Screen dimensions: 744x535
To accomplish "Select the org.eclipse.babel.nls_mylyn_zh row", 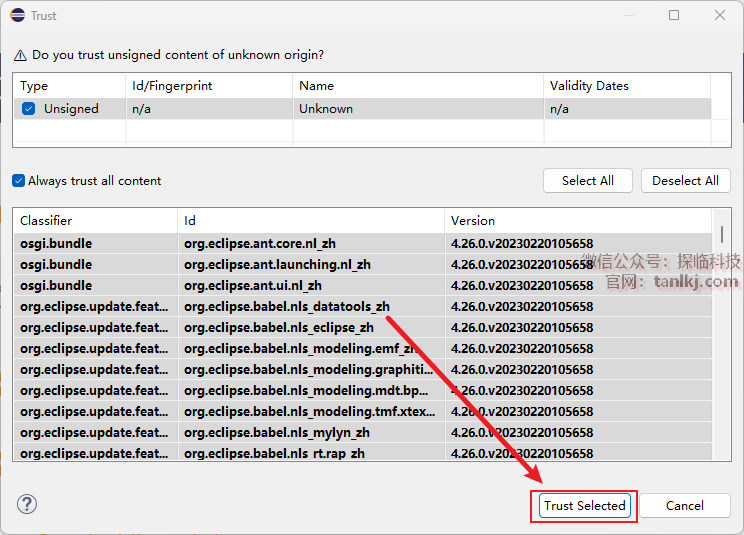I will click(276, 433).
